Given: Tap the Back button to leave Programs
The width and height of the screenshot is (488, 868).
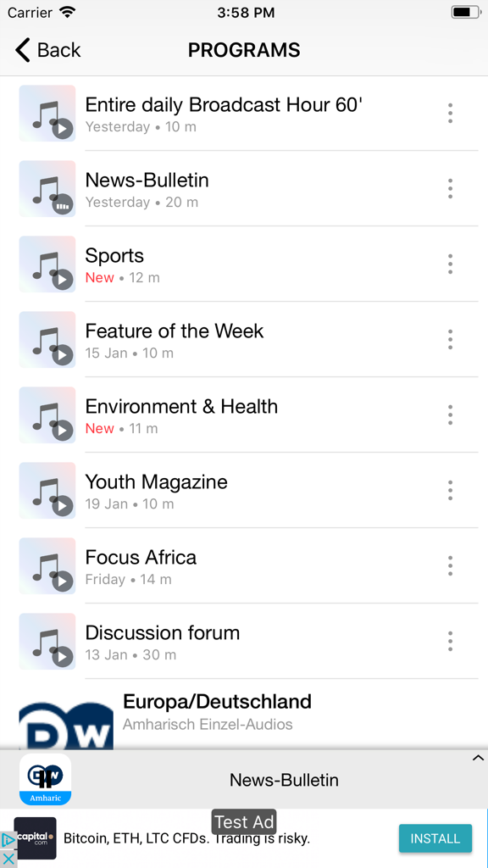Looking at the screenshot, I should [47, 50].
